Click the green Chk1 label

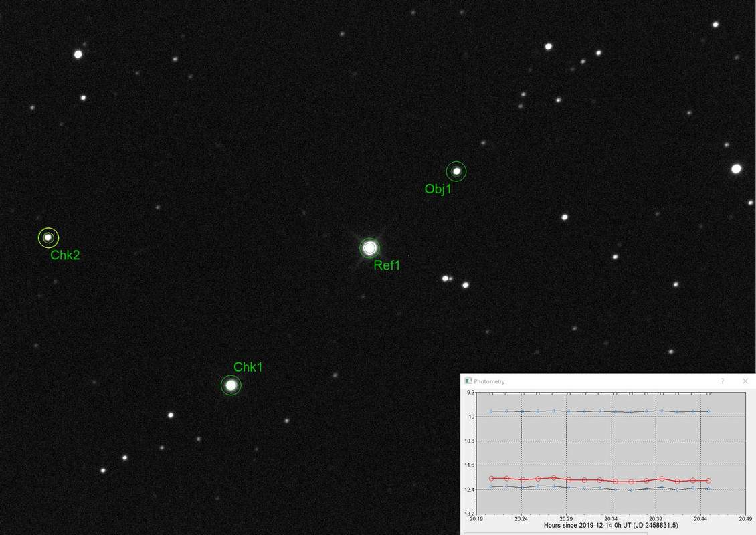click(248, 367)
